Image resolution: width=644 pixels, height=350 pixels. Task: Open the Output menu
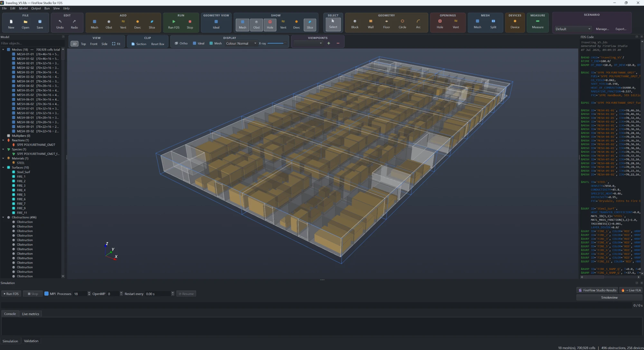pyautogui.click(x=36, y=8)
